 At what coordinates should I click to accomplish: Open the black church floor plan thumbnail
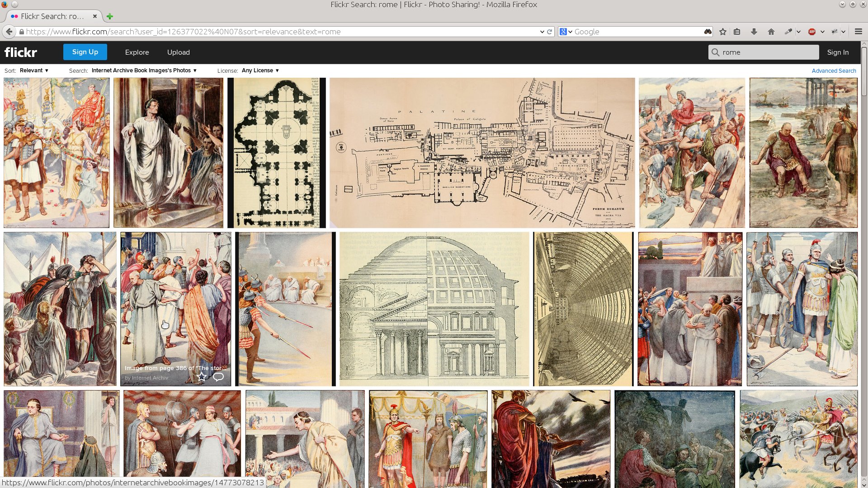tap(277, 153)
